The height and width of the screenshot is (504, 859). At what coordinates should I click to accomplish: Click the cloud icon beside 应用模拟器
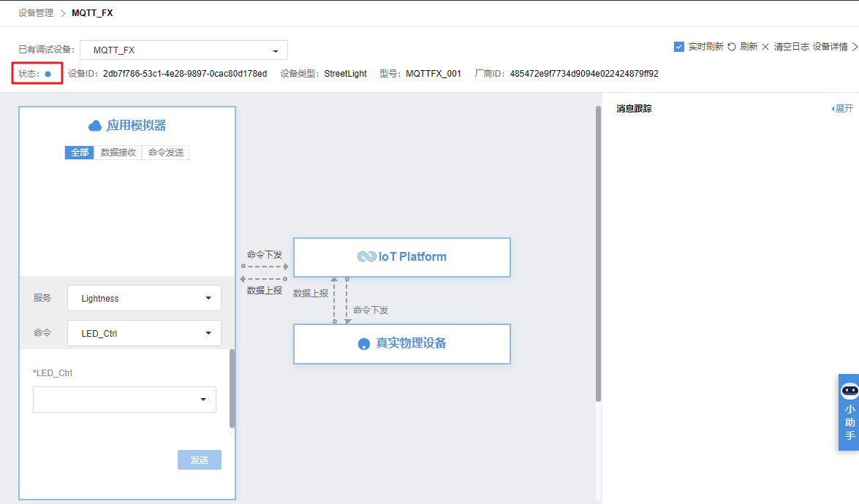(95, 126)
